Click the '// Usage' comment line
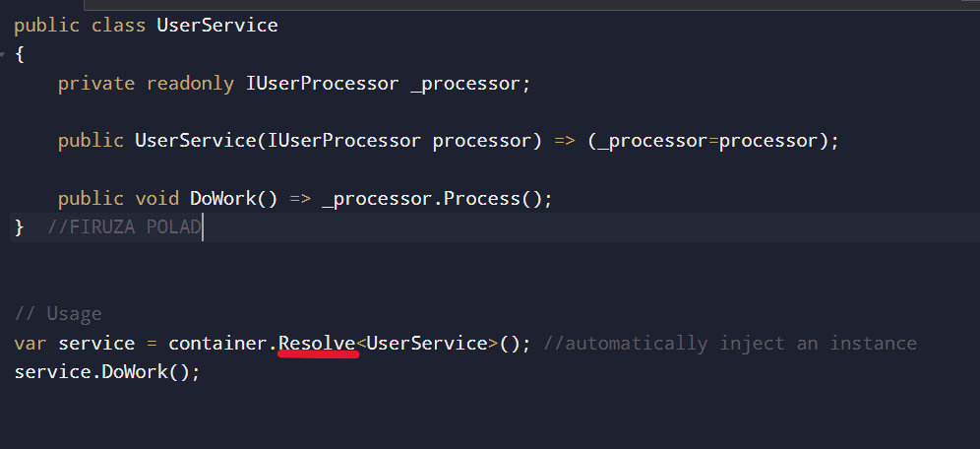980x449 pixels. (58, 315)
